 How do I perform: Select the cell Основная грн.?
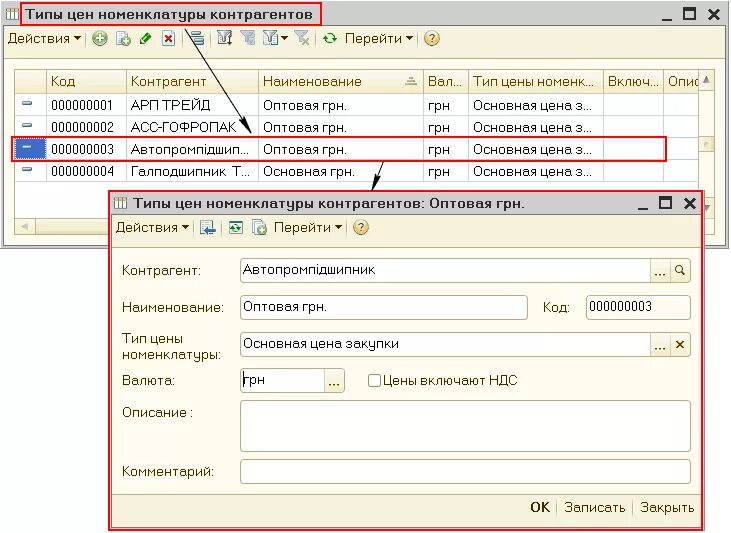[x=340, y=171]
